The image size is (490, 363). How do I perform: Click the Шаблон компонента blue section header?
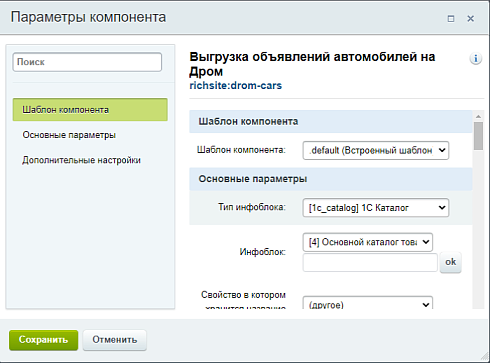click(331, 121)
